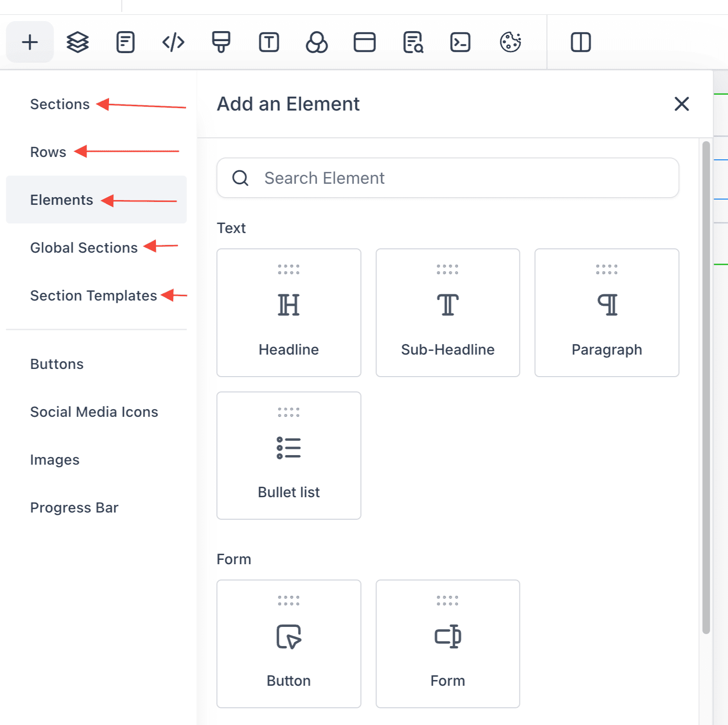Jump to Social Media Icons category
This screenshot has height=725, width=728.
[x=94, y=412]
